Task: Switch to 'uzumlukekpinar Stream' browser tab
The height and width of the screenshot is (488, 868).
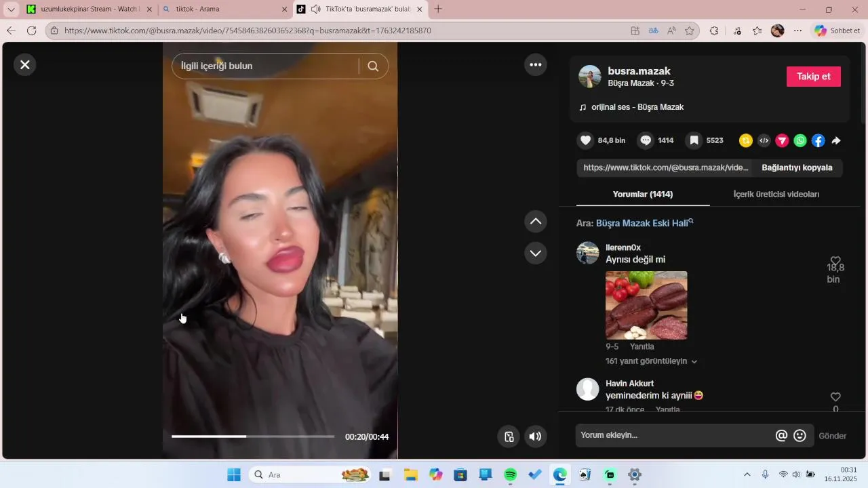Action: pos(89,9)
